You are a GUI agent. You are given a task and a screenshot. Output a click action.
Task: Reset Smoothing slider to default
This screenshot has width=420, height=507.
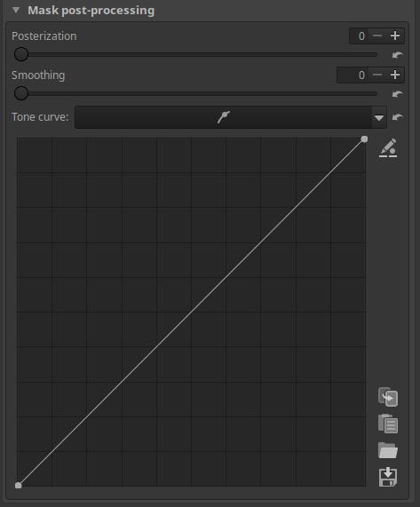tap(397, 94)
